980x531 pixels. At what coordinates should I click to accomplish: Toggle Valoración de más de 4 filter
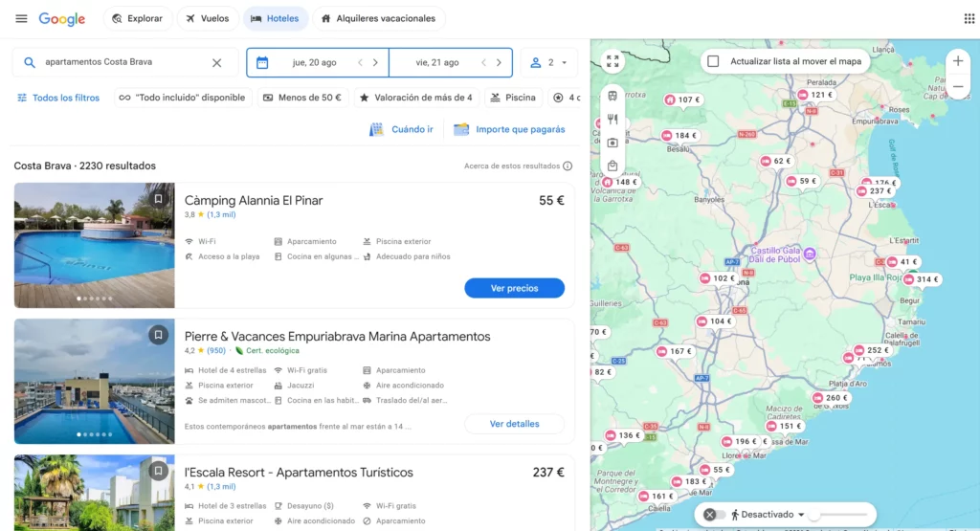click(x=415, y=98)
